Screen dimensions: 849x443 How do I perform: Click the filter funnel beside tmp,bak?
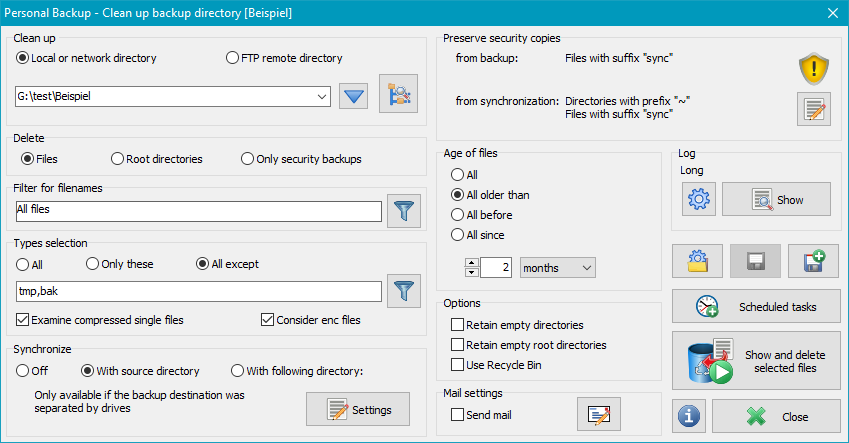tap(404, 291)
